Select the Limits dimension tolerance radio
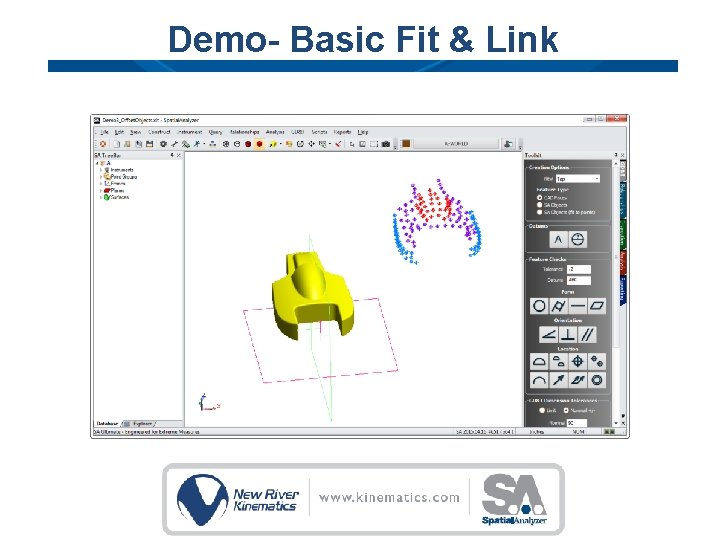Viewport: 720px width, 540px height. (541, 410)
